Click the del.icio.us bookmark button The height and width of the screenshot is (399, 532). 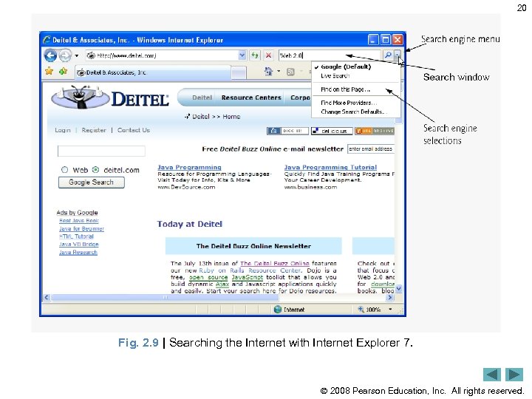[x=332, y=131]
